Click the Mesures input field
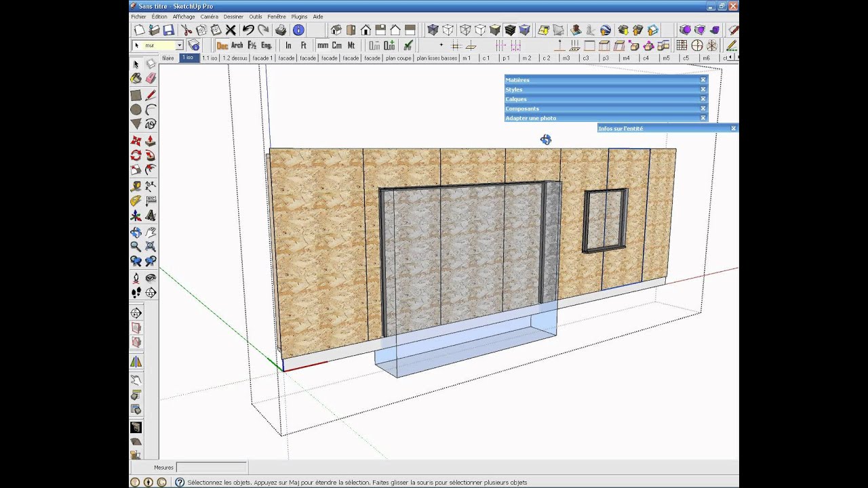 (x=211, y=467)
